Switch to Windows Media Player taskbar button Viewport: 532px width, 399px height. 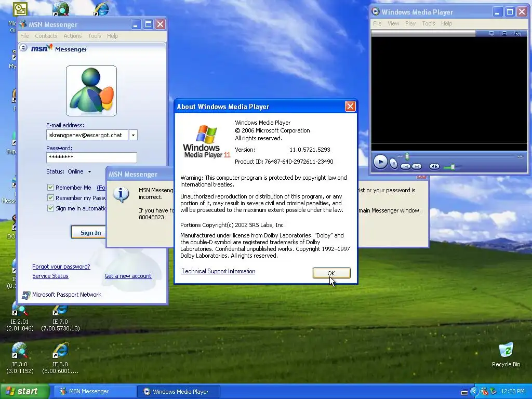coord(179,391)
